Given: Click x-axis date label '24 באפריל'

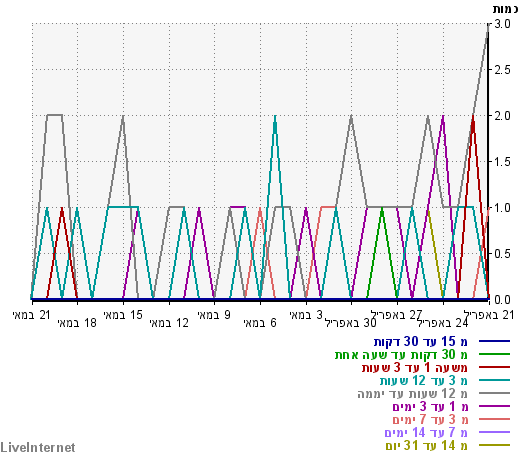Looking at the screenshot, I should [443, 323].
